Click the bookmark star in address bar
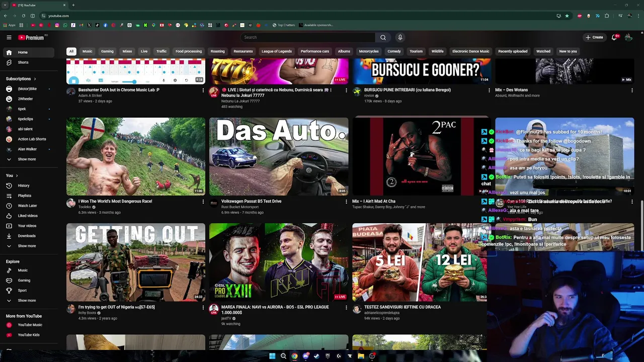The width and height of the screenshot is (644, 362). [567, 16]
